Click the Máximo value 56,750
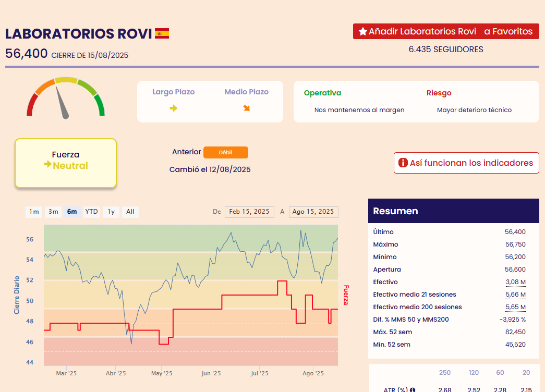 [x=515, y=244]
